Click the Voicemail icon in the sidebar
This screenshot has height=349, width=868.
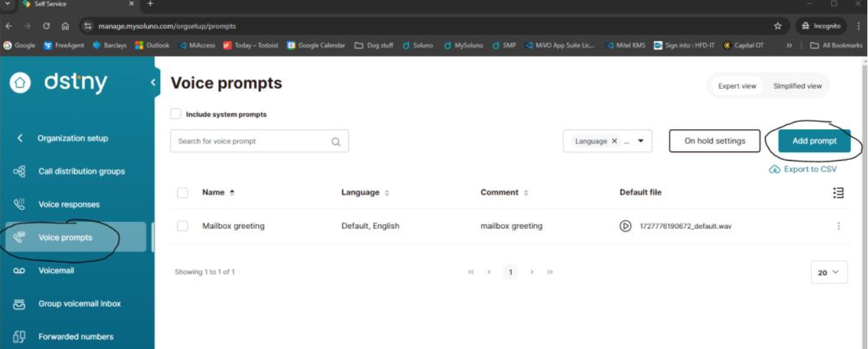(19, 271)
